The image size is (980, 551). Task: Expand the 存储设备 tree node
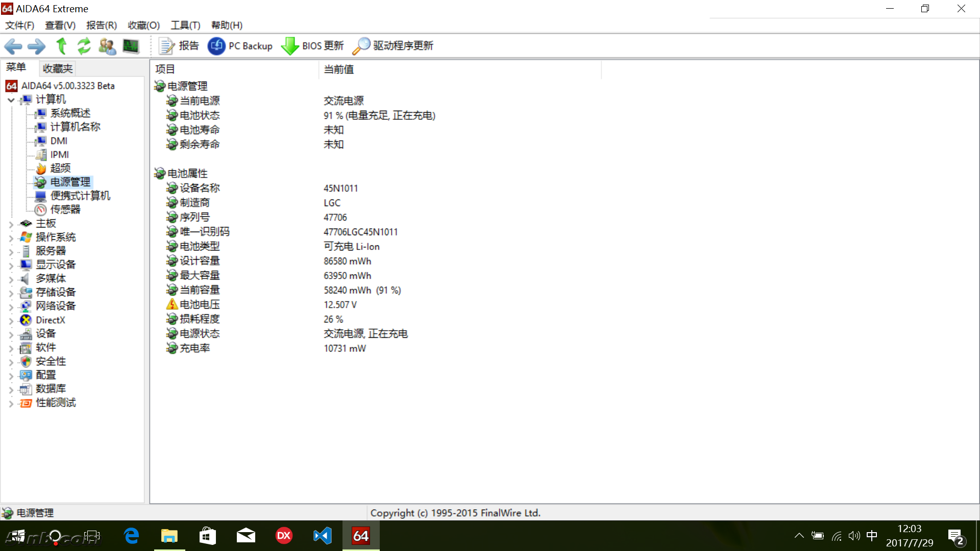click(x=11, y=293)
